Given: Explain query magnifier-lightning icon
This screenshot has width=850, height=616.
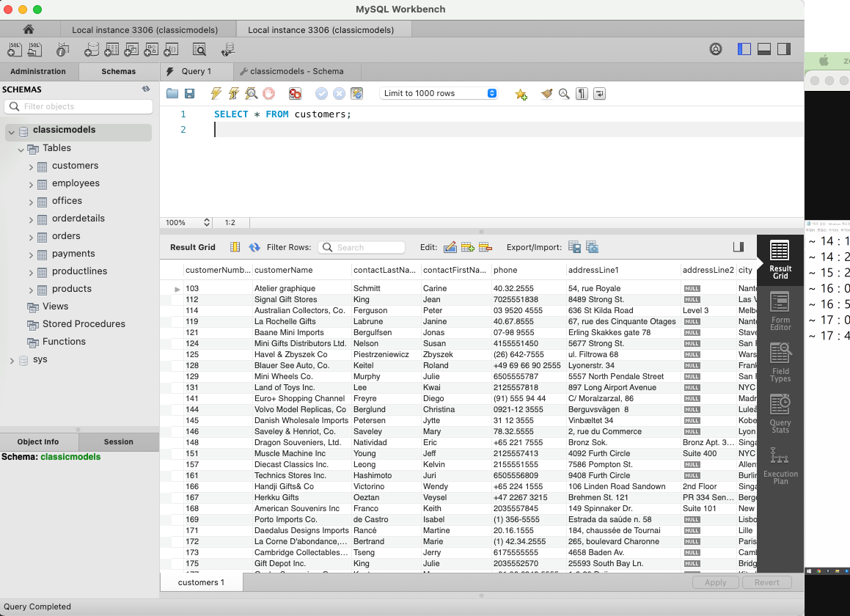Looking at the screenshot, I should pos(251,93).
